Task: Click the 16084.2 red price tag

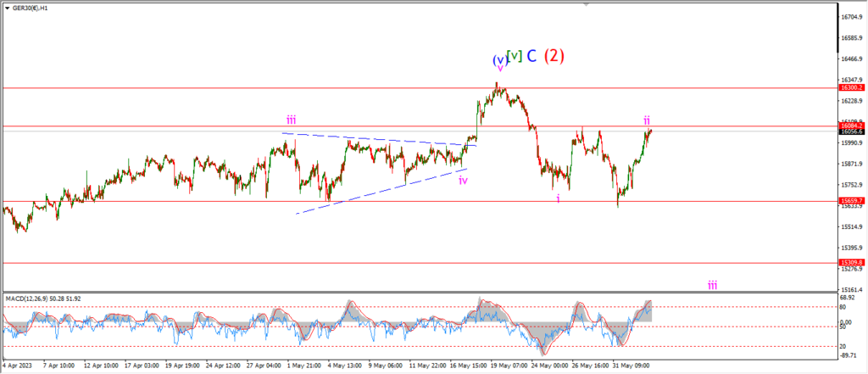Action: coord(851,126)
